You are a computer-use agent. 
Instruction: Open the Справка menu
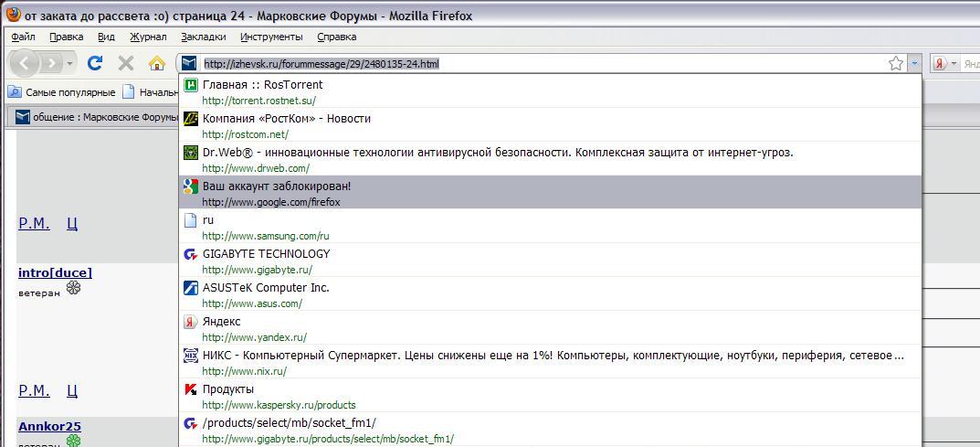(x=337, y=37)
